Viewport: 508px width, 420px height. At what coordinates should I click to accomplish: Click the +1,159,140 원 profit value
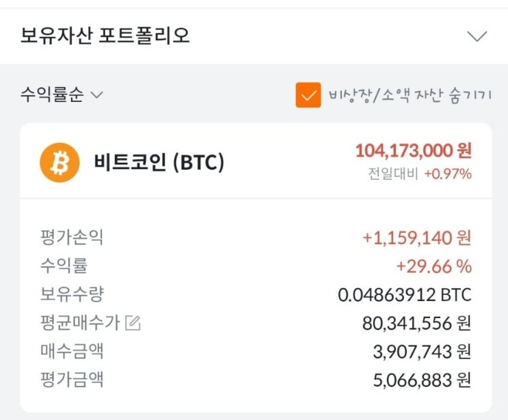click(x=416, y=238)
